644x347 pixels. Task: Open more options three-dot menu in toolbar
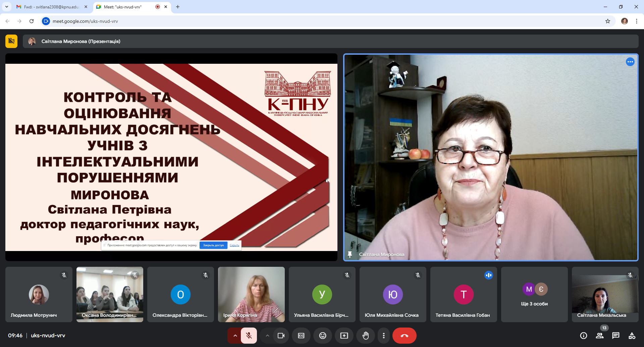tap(384, 336)
